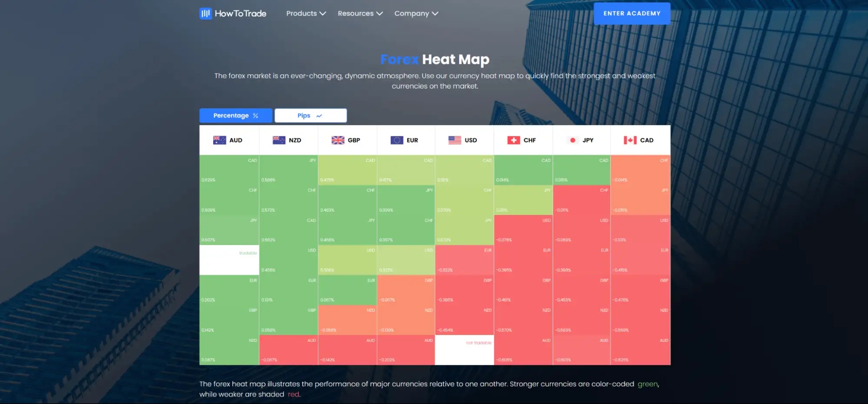
Task: Click CAD column's CHF cell showing -0.014%
Action: click(x=640, y=170)
